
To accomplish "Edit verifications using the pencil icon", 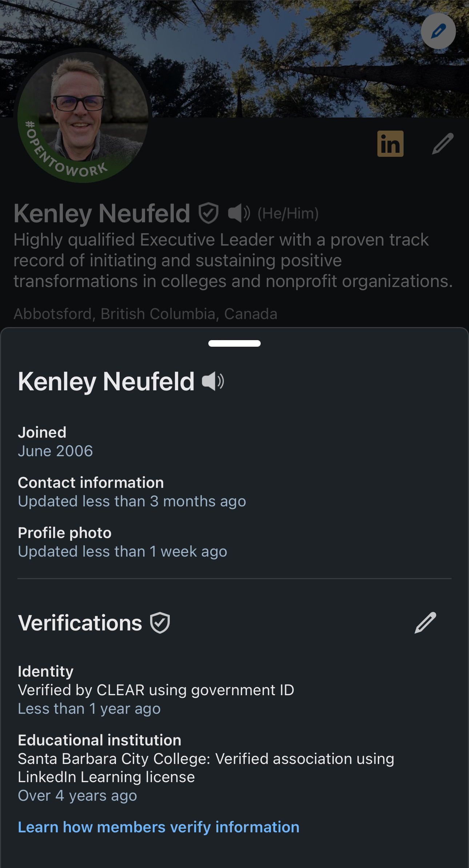I will [425, 622].
